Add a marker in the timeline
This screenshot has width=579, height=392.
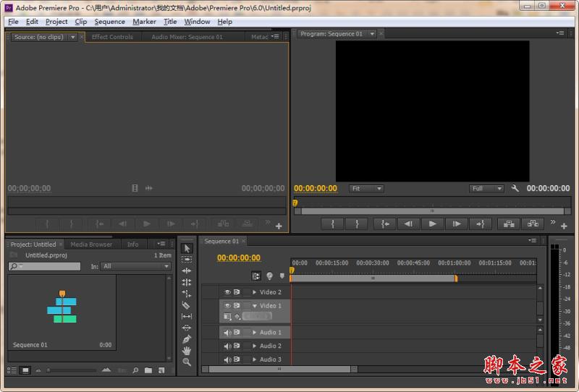[x=282, y=276]
